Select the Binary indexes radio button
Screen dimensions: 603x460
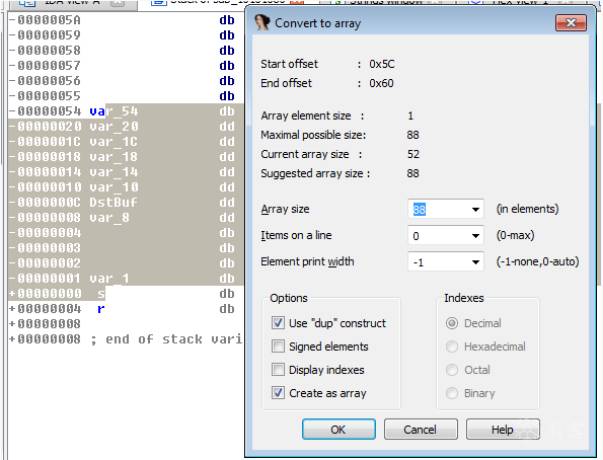point(452,393)
